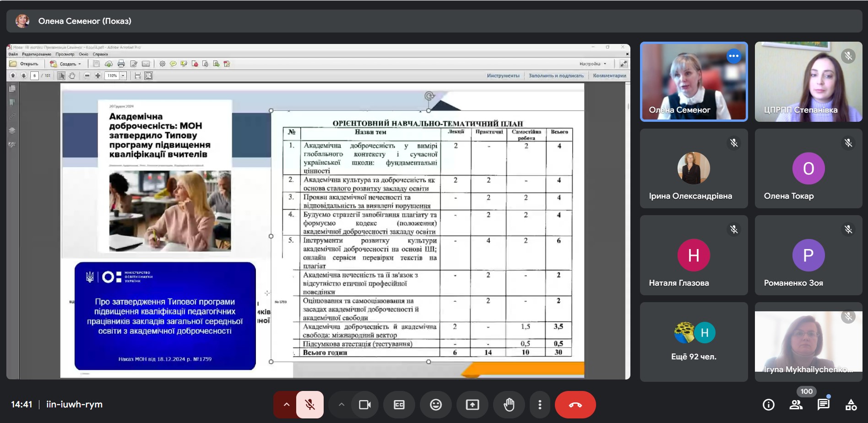The width and height of the screenshot is (868, 423).
Task: Unmute the microphone
Action: tap(310, 405)
